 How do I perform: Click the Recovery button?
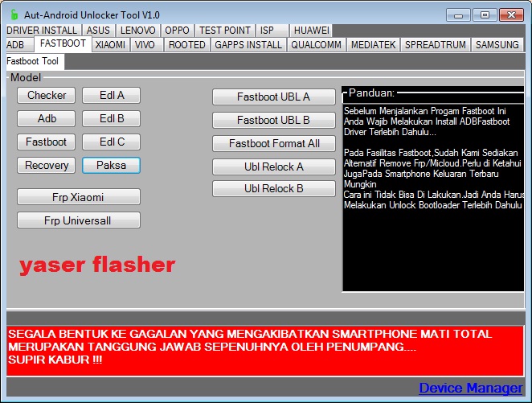tap(47, 166)
